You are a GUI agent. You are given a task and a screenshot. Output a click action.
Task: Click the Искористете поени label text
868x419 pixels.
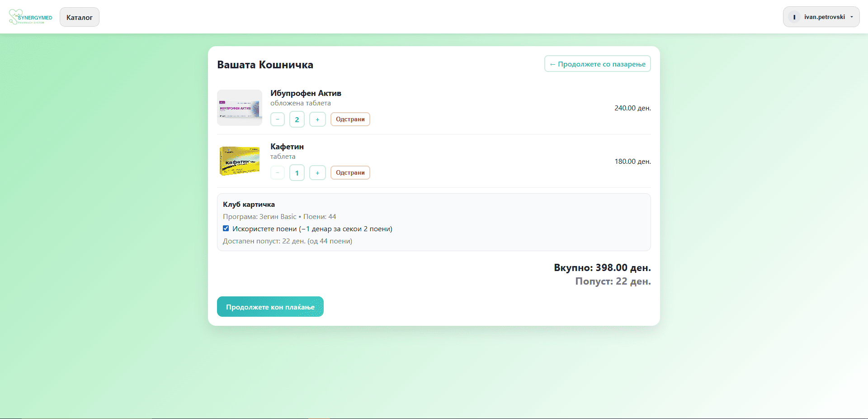click(312, 229)
